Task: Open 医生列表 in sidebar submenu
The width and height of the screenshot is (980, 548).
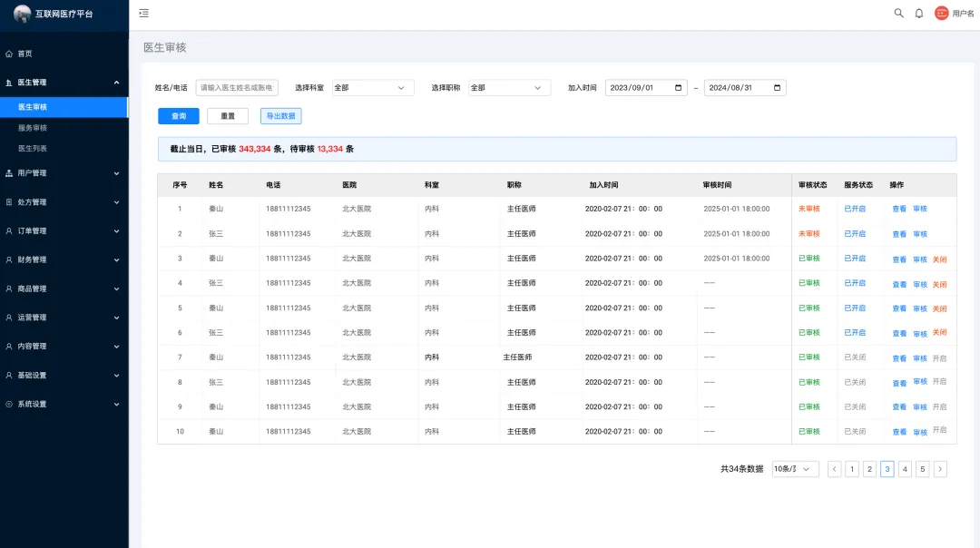Action: pyautogui.click(x=33, y=149)
